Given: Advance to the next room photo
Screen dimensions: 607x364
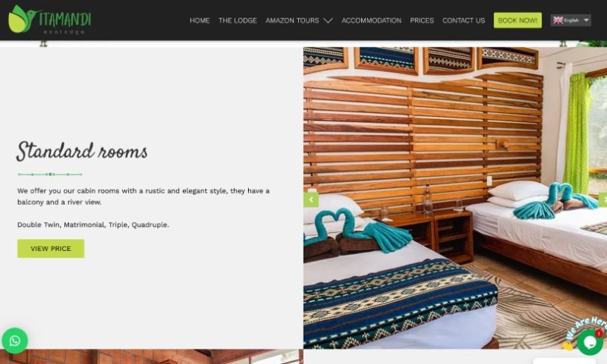Looking at the screenshot, I should click(x=603, y=199).
